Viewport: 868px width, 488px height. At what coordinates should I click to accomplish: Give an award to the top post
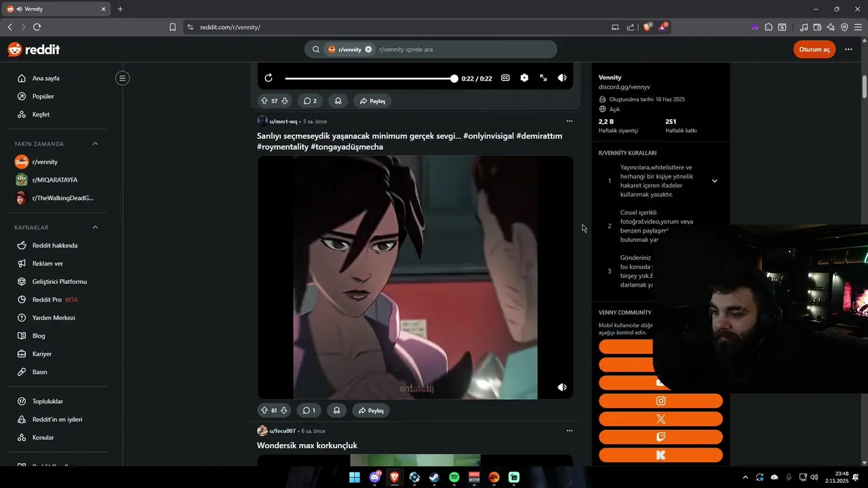tap(338, 101)
